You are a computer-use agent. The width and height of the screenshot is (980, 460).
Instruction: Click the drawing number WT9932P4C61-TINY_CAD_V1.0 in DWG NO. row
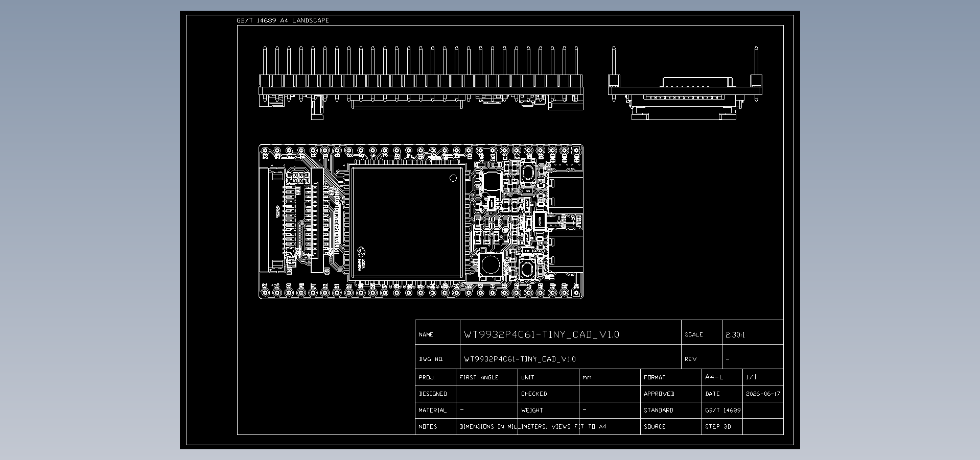520,359
